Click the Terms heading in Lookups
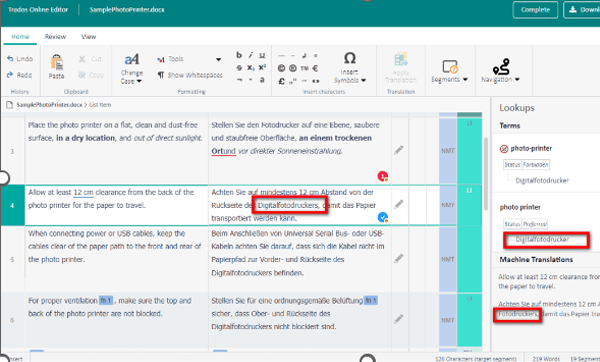Viewport: 600px width, 362px height. [x=510, y=126]
